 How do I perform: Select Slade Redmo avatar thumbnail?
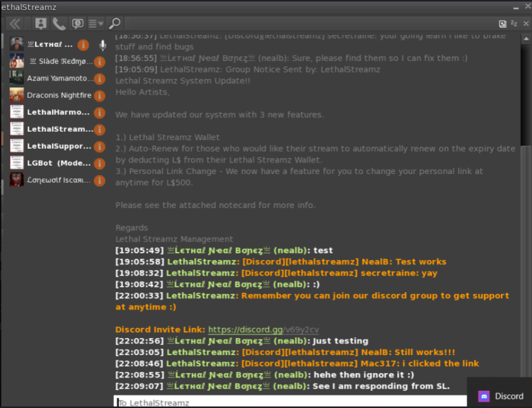coord(17,61)
